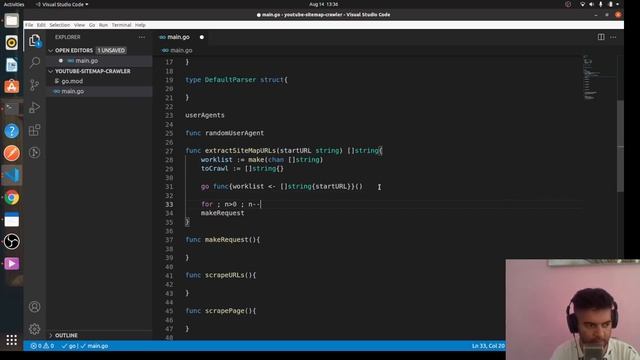Open editor More Actions ellipsis
Image resolution: width=640 pixels, height=360 pixels.
tap(613, 37)
